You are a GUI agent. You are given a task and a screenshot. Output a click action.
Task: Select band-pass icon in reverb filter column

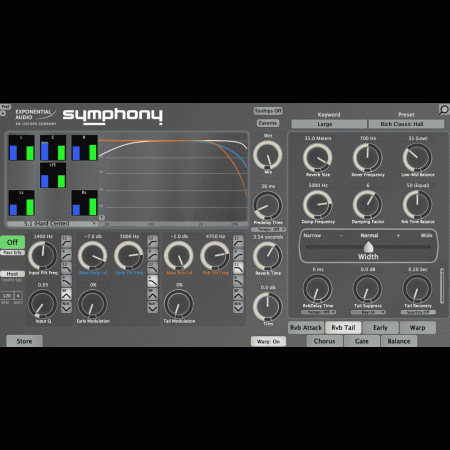pos(238,294)
